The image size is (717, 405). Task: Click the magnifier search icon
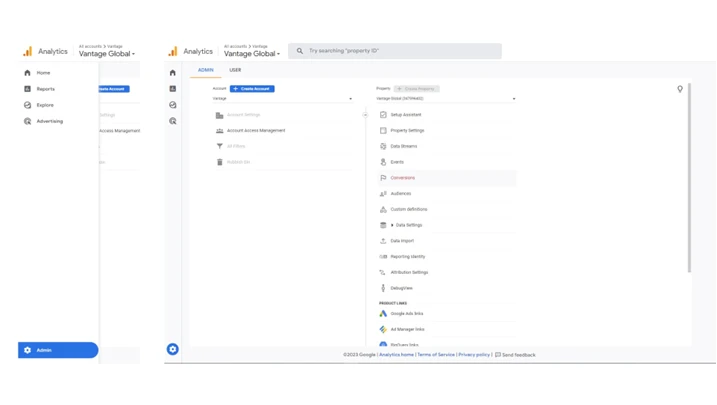300,51
